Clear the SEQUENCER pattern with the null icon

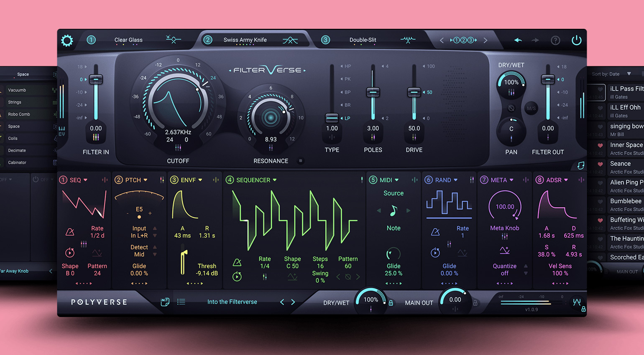[x=348, y=277]
